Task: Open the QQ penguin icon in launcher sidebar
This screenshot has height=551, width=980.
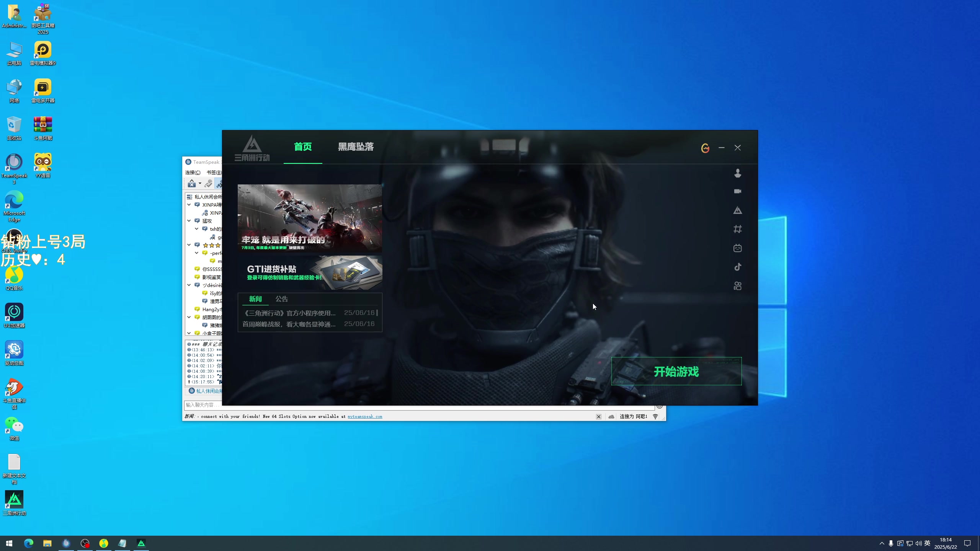Action: (737, 173)
